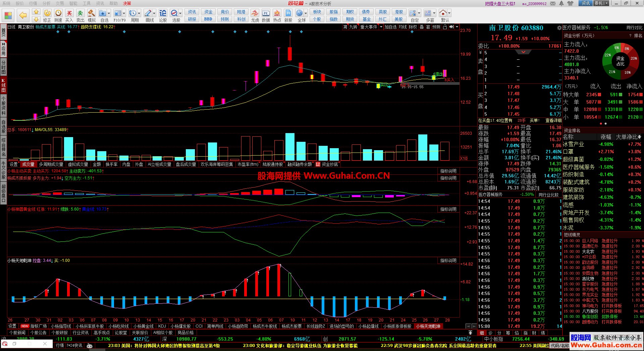Open the 龙虎 dragon-tiger list icon
644x351 pixels.
click(255, 13)
